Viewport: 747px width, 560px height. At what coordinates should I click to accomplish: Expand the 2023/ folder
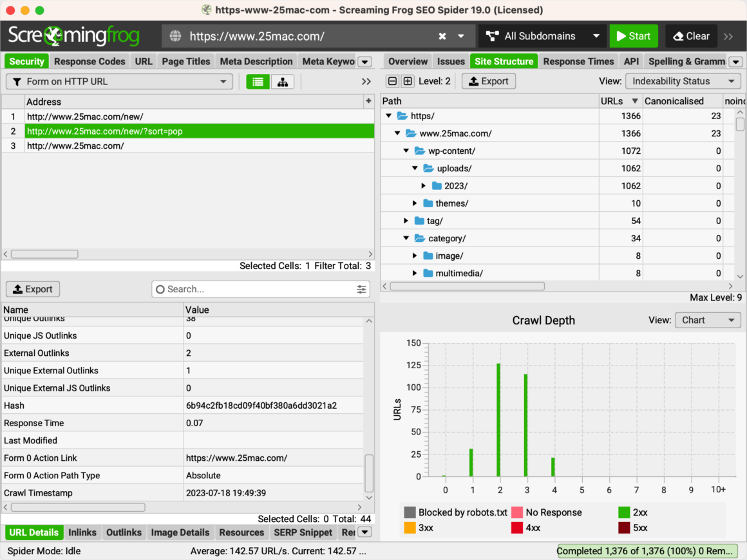424,186
